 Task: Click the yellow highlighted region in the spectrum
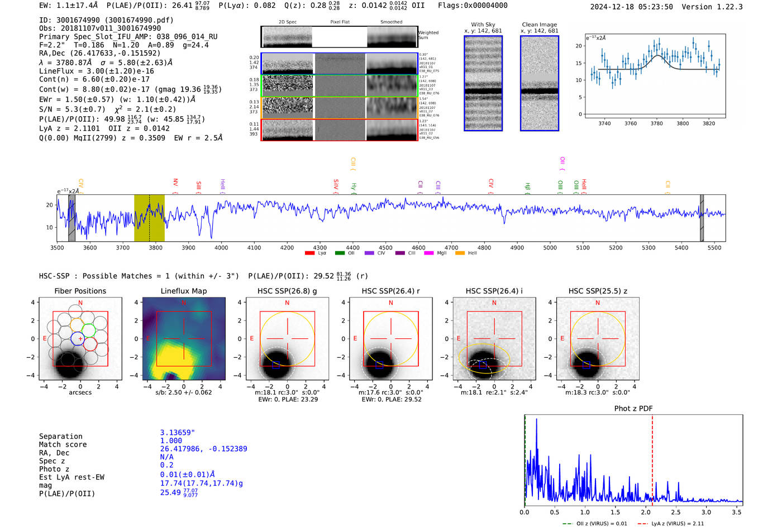click(149, 218)
